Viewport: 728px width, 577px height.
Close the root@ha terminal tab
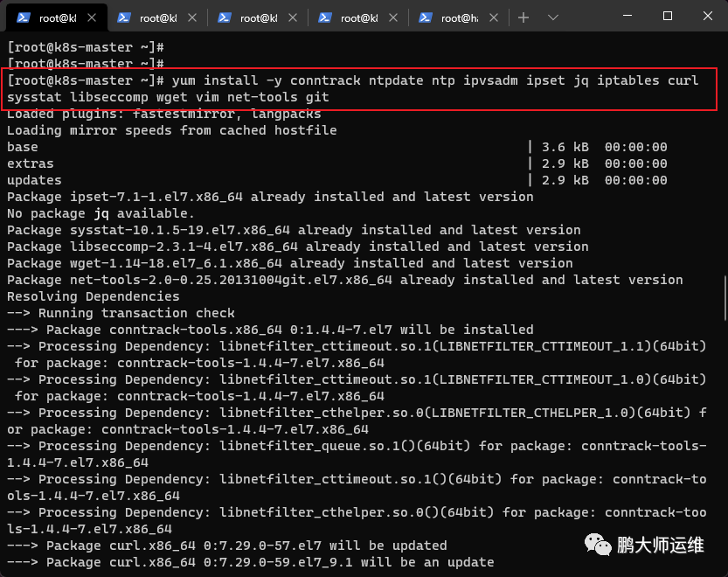(x=494, y=17)
